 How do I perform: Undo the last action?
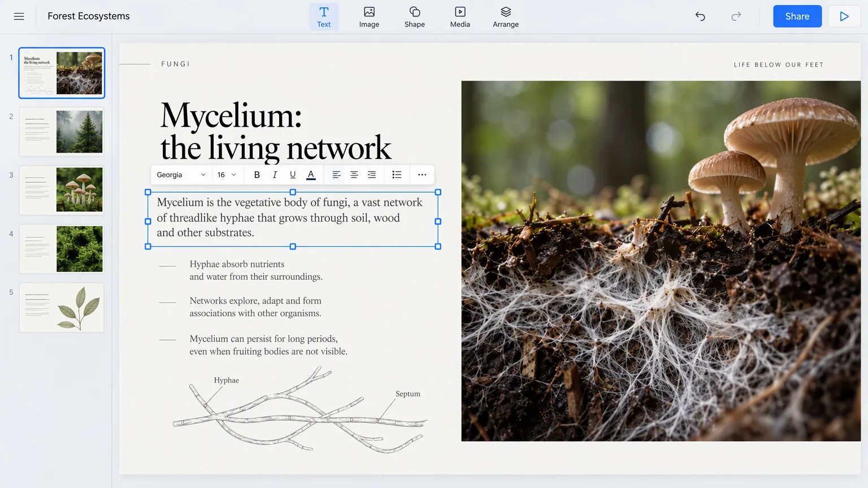[700, 16]
